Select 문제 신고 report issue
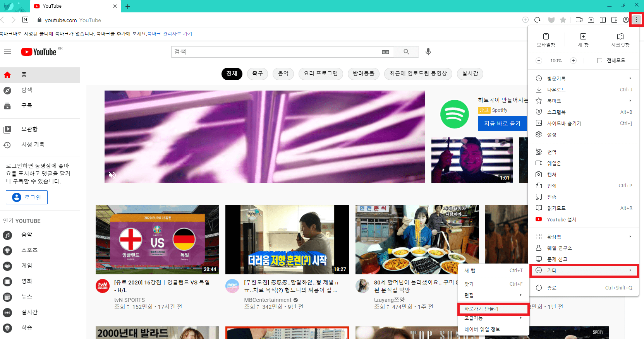644x339 pixels. pyautogui.click(x=584, y=259)
